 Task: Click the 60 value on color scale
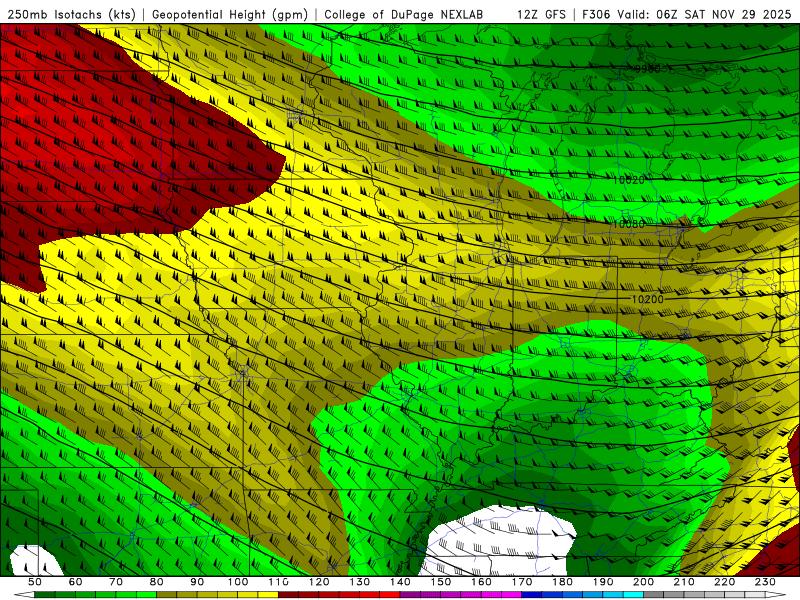[x=75, y=582]
